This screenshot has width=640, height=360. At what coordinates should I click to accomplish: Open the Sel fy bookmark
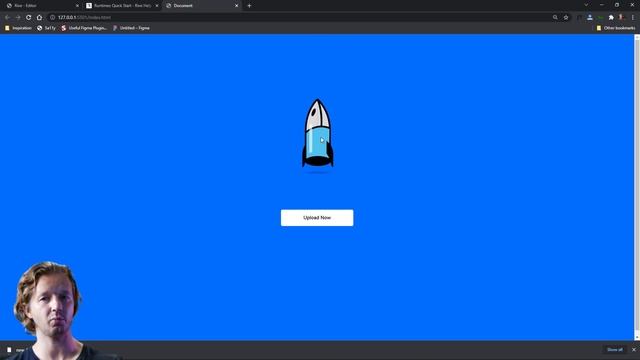[x=46, y=28]
